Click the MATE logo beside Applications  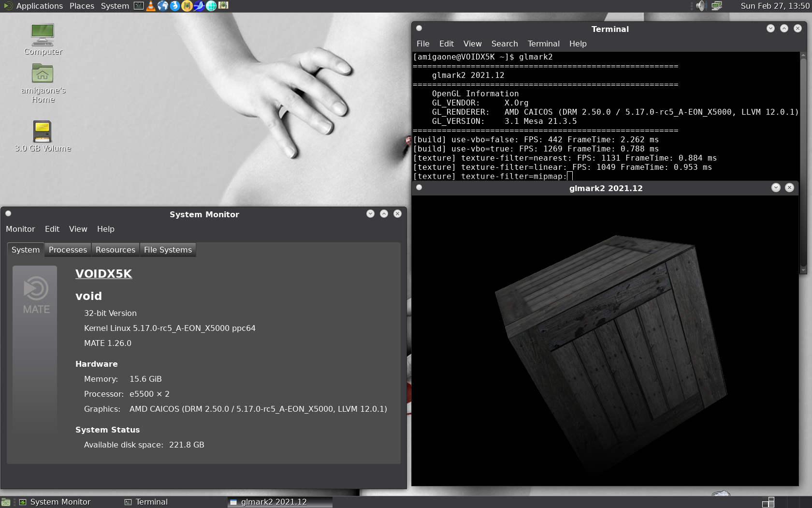8,6
